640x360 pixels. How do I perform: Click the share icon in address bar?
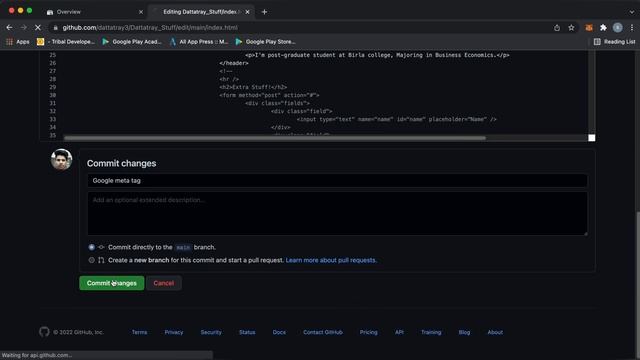coord(557,28)
